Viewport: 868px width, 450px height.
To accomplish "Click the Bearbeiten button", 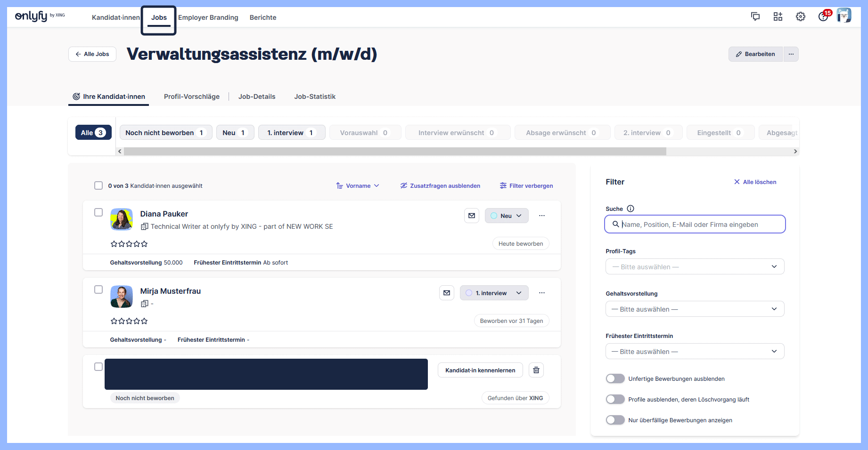I will pyautogui.click(x=755, y=54).
